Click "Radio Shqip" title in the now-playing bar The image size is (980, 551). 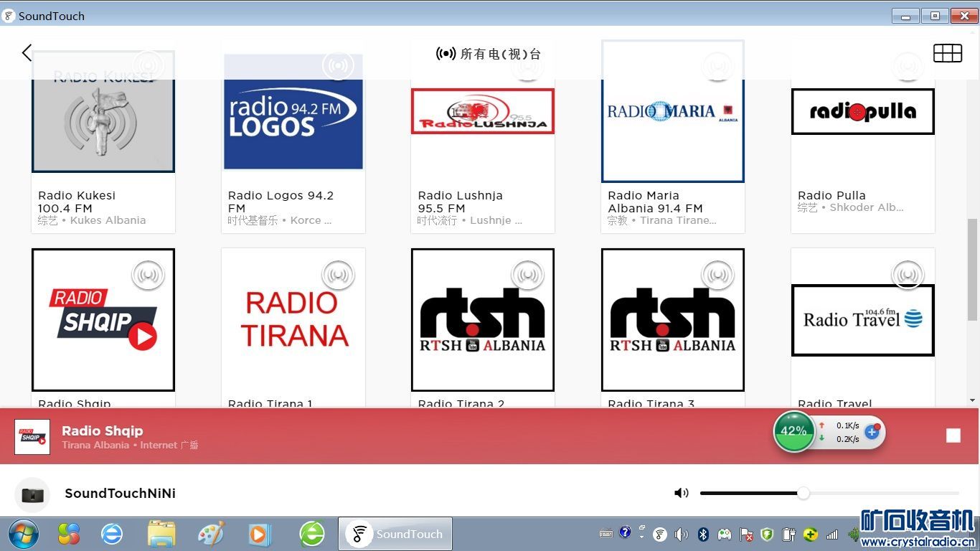pos(103,430)
